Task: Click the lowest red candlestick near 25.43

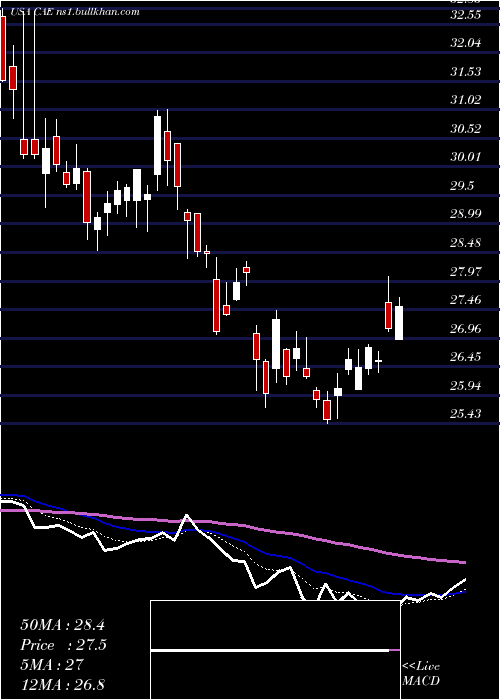Action: [327, 410]
